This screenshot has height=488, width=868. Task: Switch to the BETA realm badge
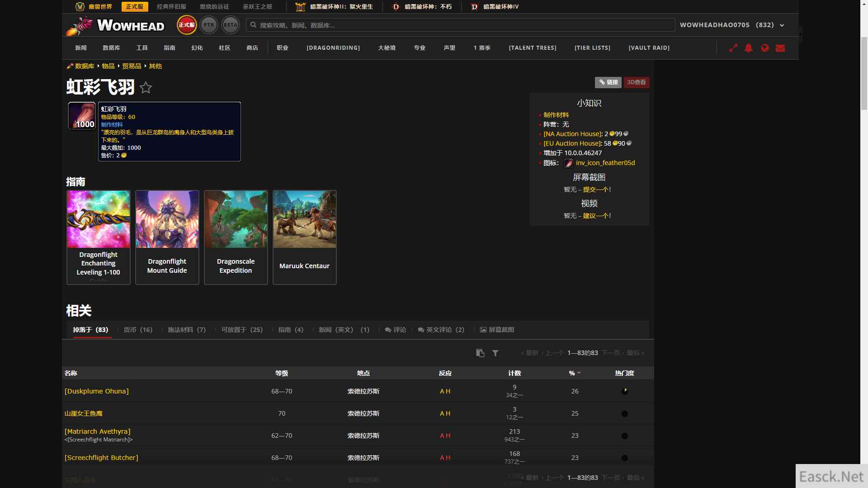231,25
